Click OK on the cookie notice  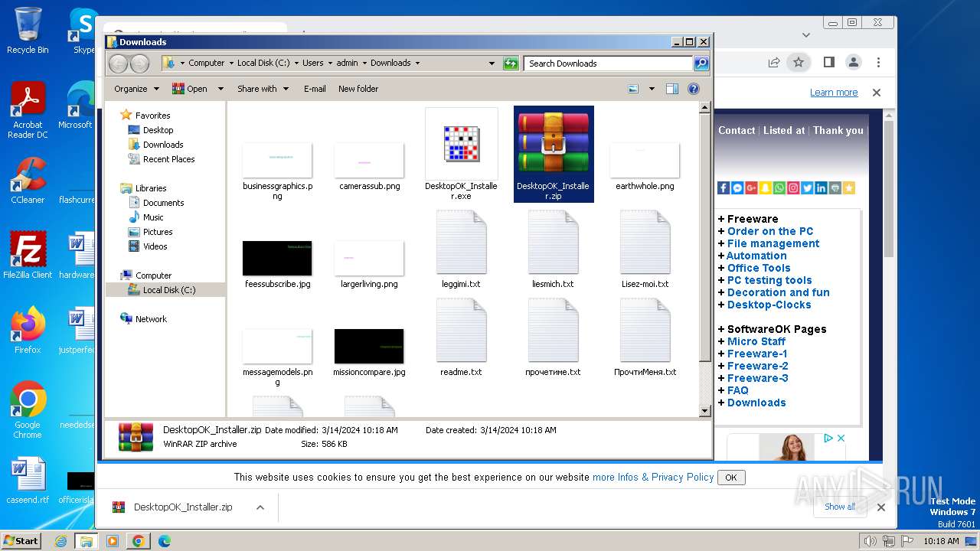(x=731, y=478)
